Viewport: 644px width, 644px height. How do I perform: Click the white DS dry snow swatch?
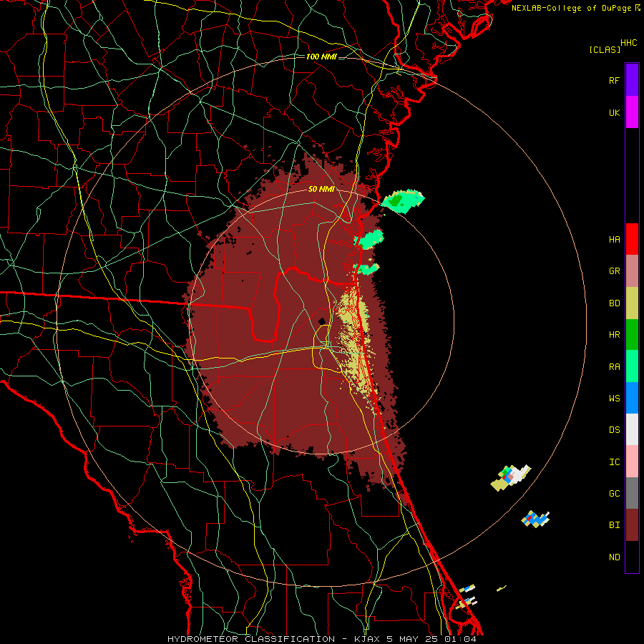tap(632, 429)
